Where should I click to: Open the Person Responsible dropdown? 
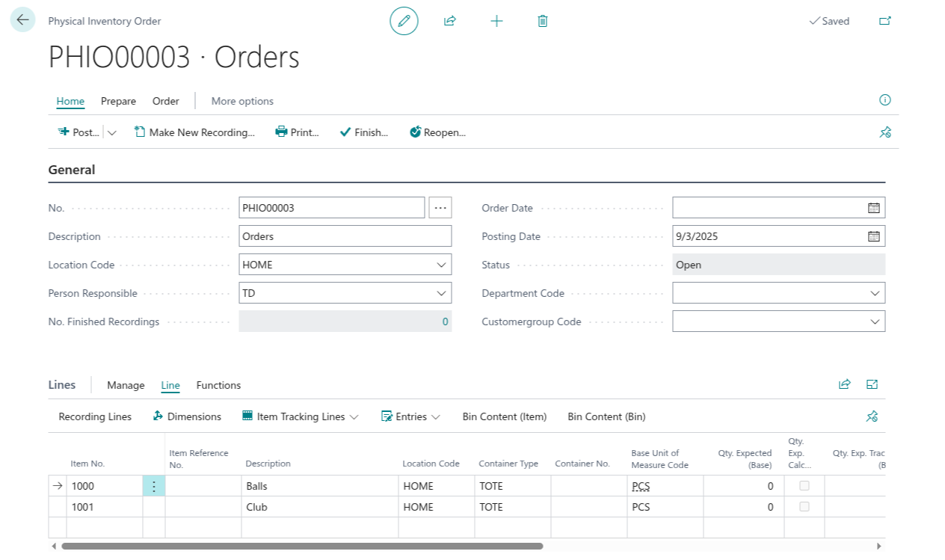point(441,293)
